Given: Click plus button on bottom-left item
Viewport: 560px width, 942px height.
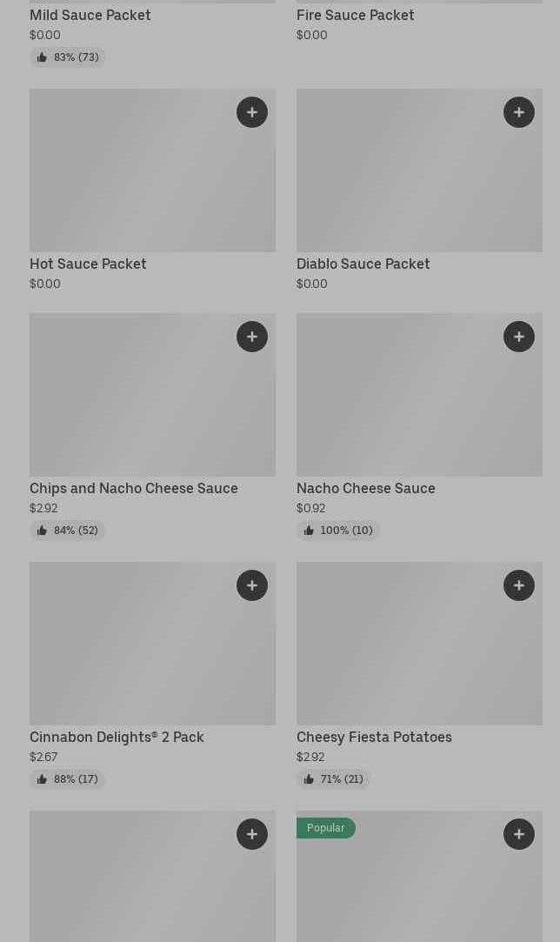Looking at the screenshot, I should (x=252, y=834).
